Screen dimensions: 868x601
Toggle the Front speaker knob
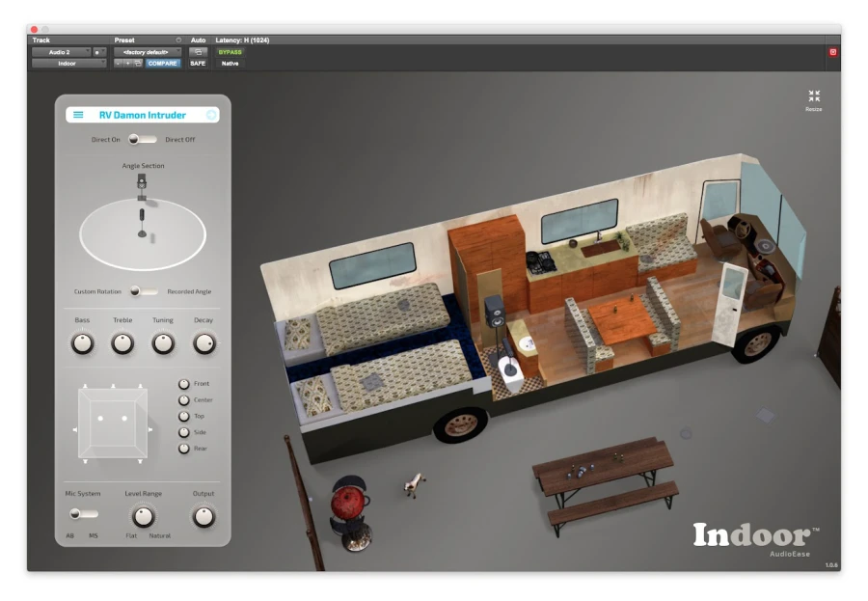184,384
